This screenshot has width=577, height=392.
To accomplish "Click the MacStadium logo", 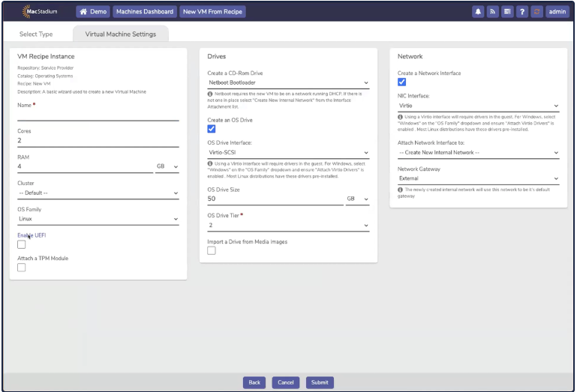I will pos(38,11).
